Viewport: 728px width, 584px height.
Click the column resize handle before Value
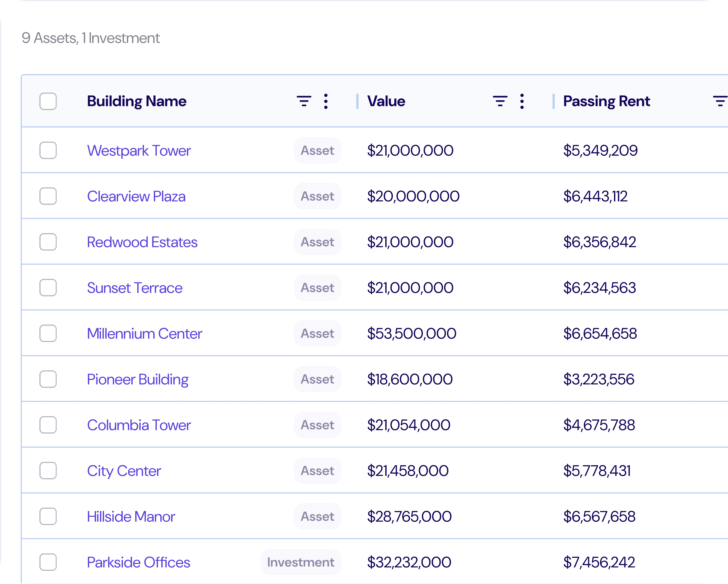pos(357,101)
